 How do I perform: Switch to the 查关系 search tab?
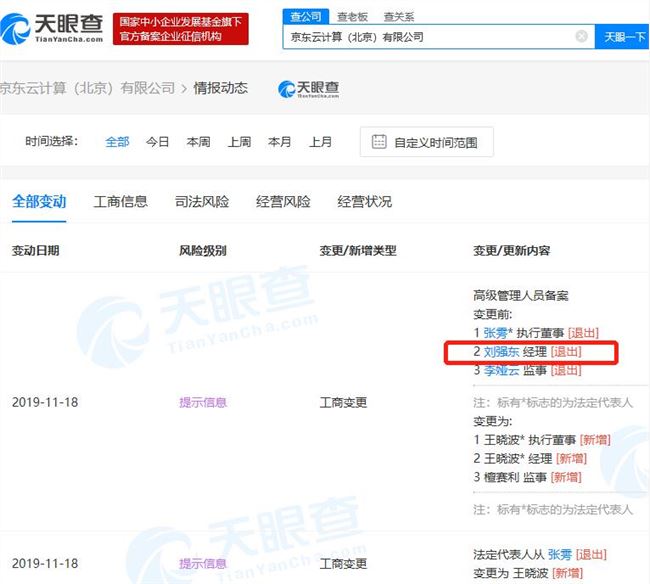point(399,17)
